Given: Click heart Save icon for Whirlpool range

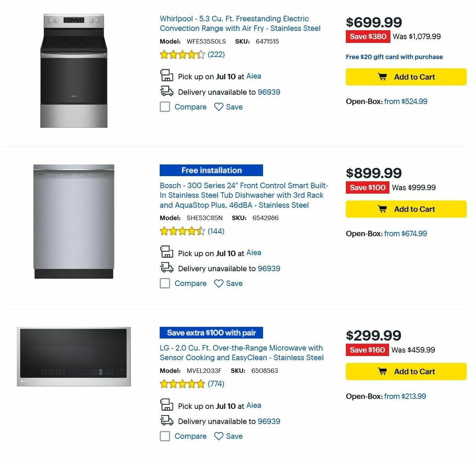Looking at the screenshot, I should [x=219, y=107].
